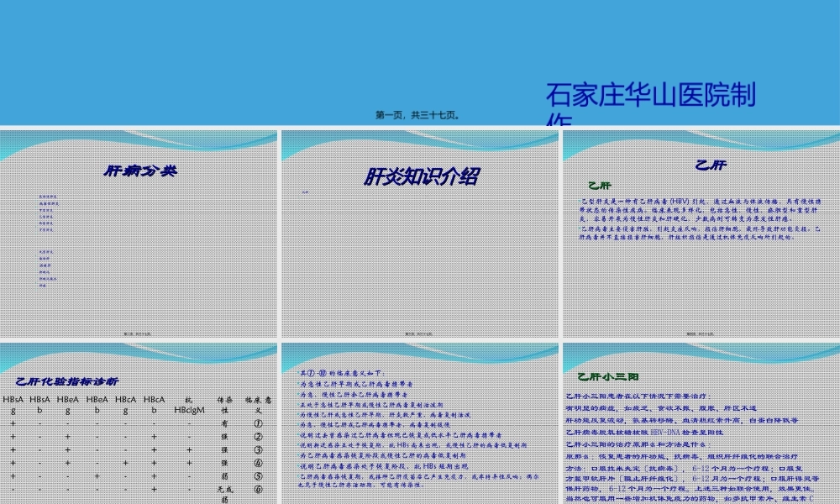
Task: Click the 传染性 column header
Action: click(224, 404)
